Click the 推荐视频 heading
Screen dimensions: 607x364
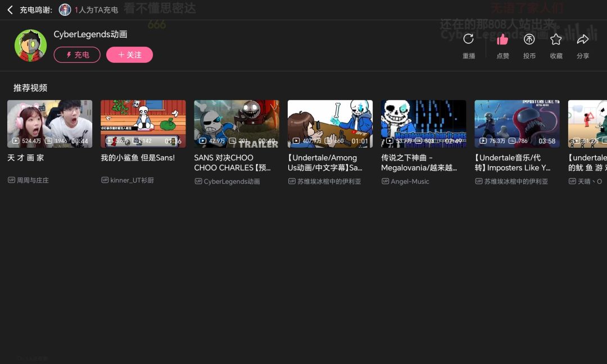coord(30,88)
